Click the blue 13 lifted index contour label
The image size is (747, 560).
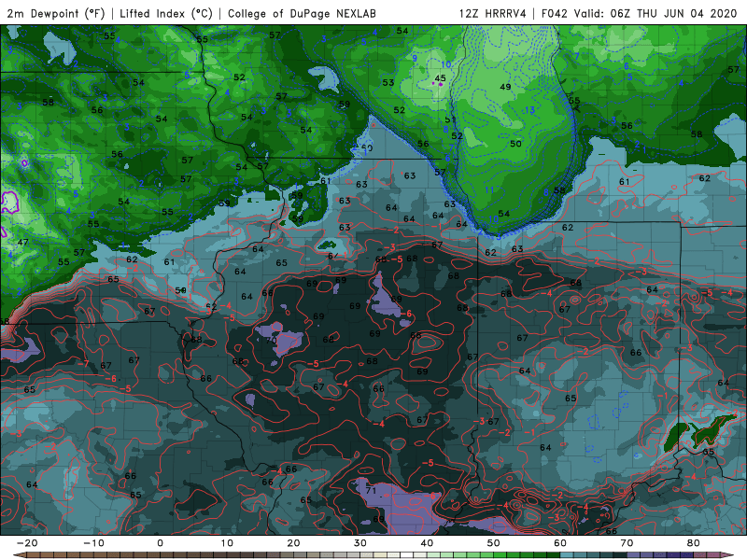529,110
